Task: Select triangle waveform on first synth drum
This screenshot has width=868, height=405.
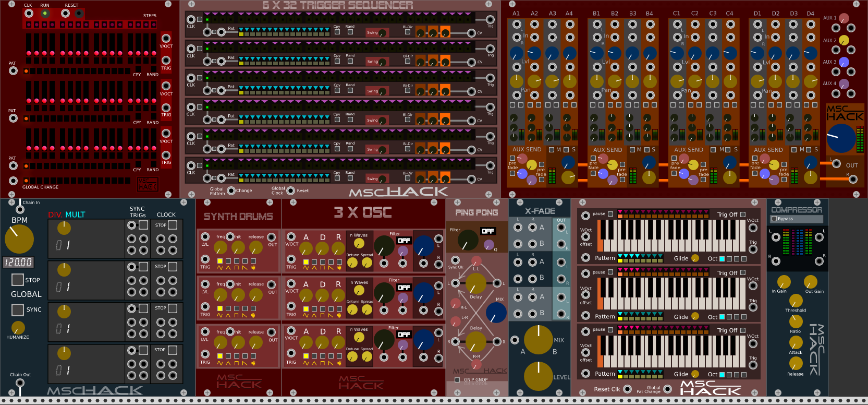Action: coord(228,261)
